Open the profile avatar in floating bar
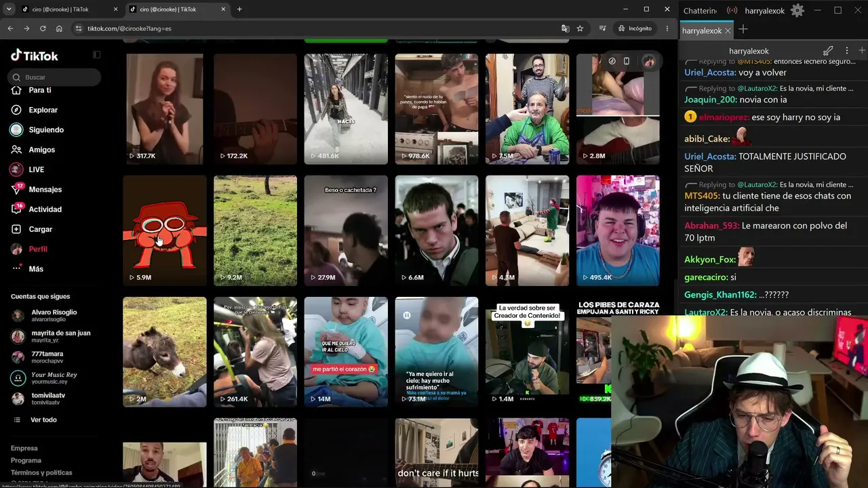Image resolution: width=868 pixels, height=488 pixels. click(x=649, y=61)
